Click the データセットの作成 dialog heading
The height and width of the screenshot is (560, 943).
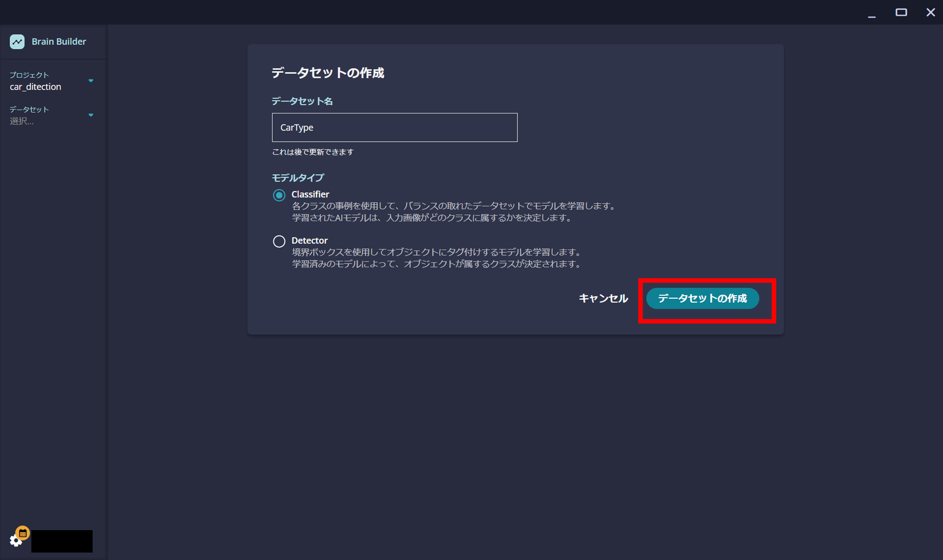point(328,73)
